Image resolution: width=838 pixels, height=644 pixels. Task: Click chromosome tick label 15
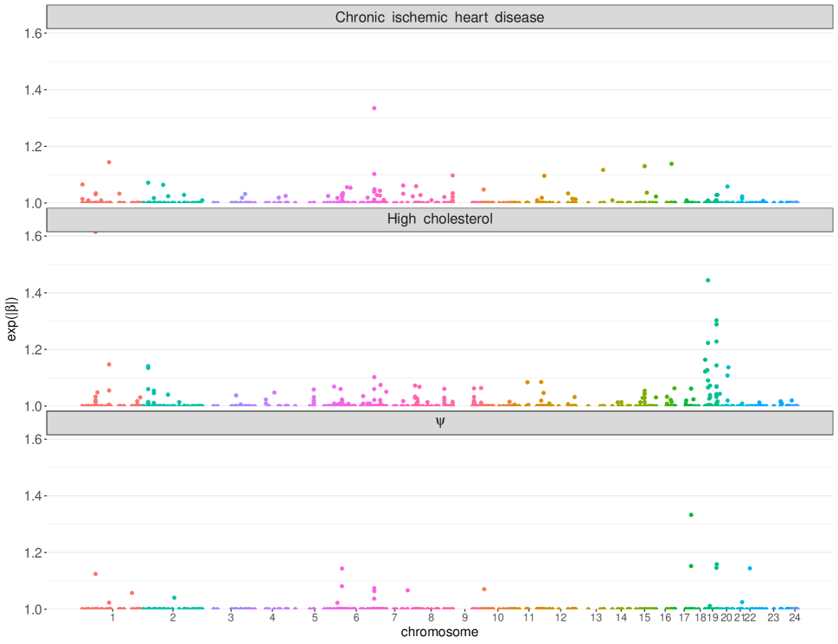(x=645, y=618)
